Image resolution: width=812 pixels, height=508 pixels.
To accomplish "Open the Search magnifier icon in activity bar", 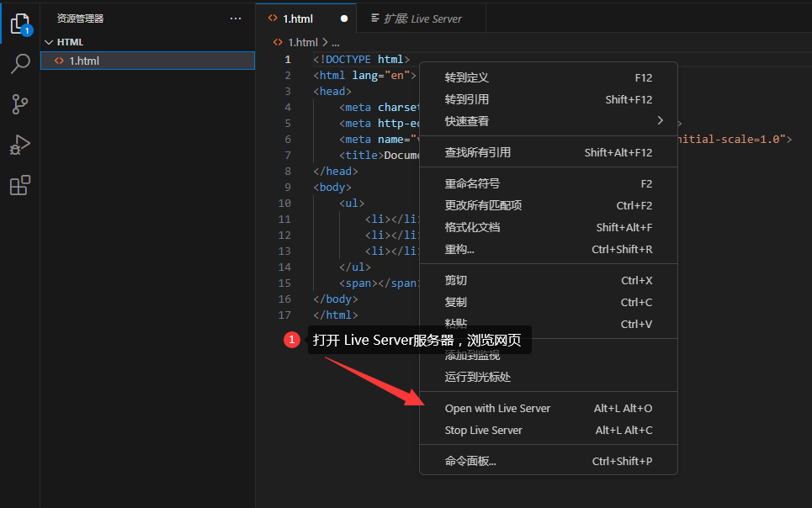I will 20,64.
